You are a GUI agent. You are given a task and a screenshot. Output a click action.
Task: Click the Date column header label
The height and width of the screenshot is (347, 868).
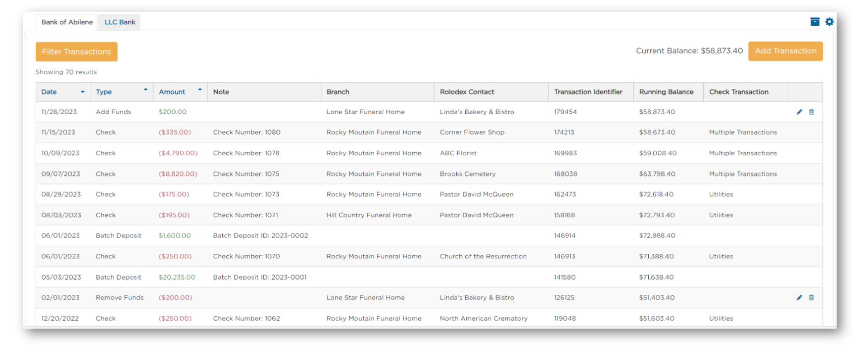click(x=49, y=92)
